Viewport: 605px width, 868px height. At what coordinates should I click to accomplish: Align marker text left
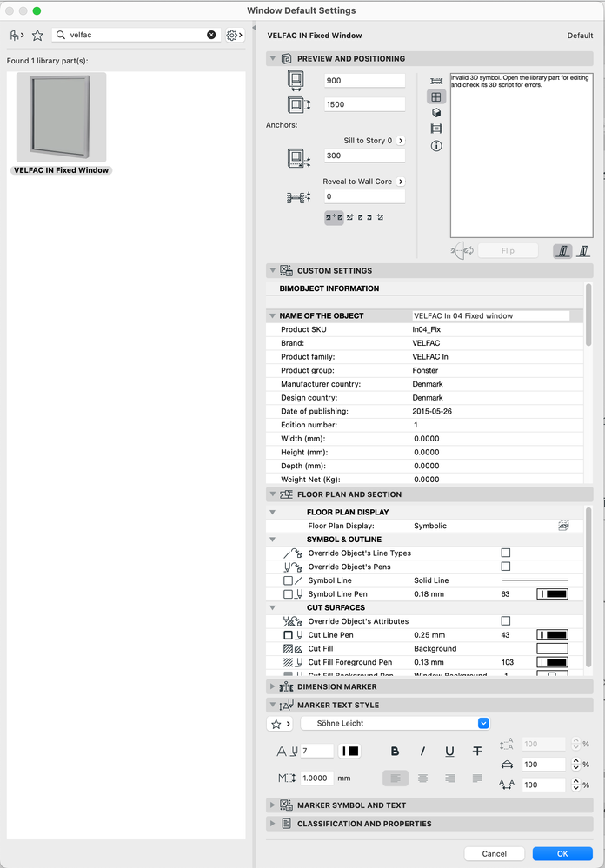tap(396, 779)
